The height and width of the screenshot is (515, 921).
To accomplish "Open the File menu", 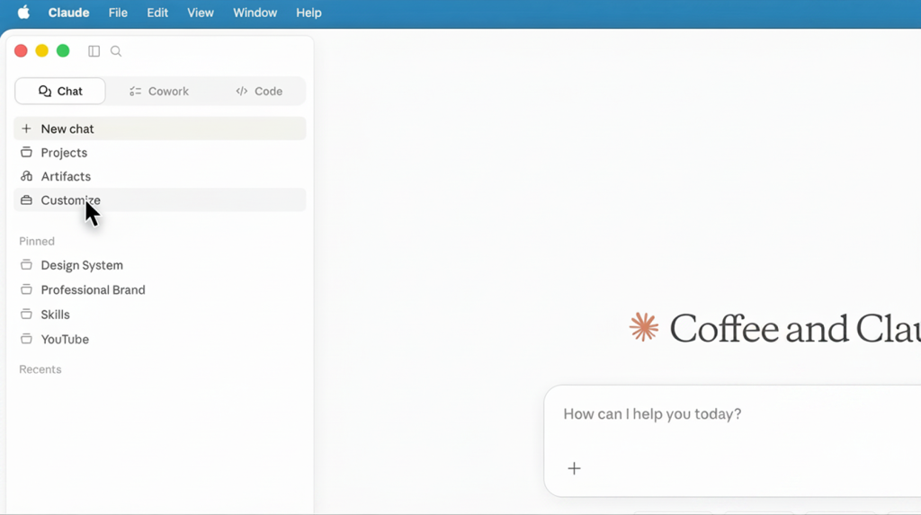I will (118, 12).
